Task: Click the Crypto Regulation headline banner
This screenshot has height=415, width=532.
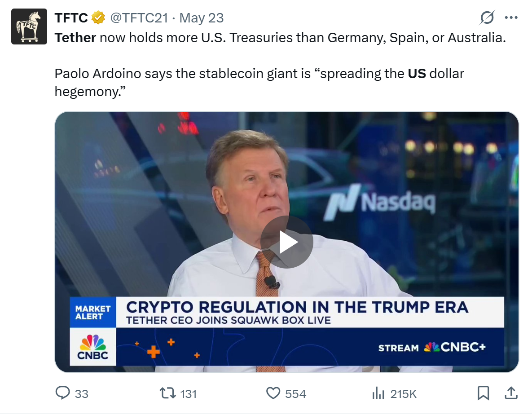Action: point(297,308)
